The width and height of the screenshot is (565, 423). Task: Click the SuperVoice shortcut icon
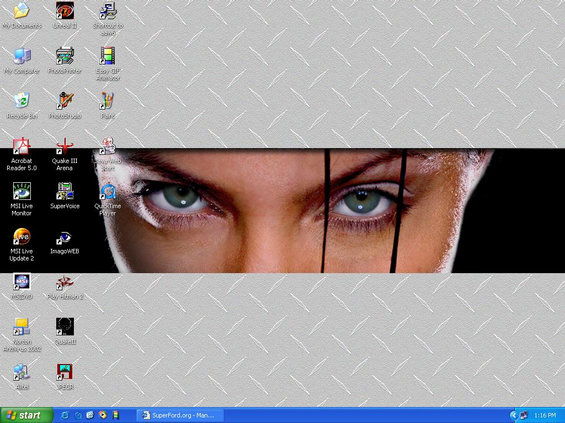[65, 191]
